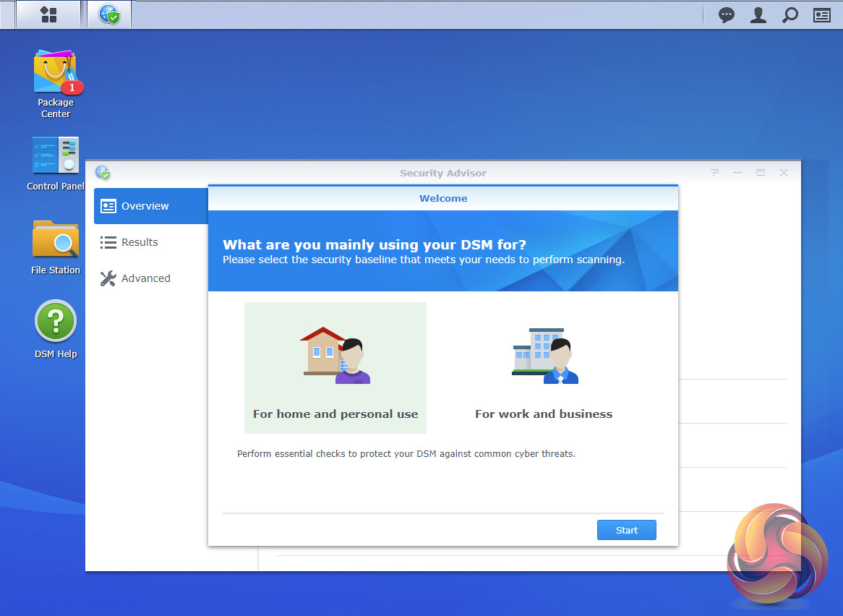Open the DSM Main Menu grid icon
The width and height of the screenshot is (843, 616).
48,14
